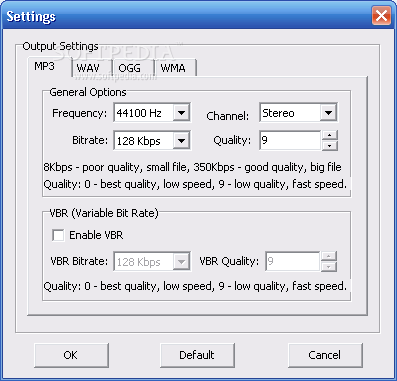Expand the Bitrate dropdown arrow
The image size is (397, 381).
[181, 141]
